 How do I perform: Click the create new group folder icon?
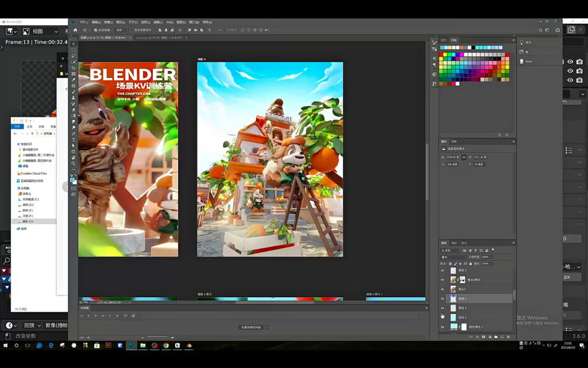coord(496,337)
